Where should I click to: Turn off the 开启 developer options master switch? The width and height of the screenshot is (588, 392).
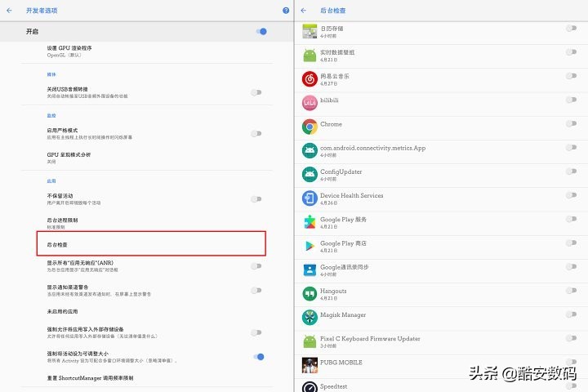[x=261, y=32]
